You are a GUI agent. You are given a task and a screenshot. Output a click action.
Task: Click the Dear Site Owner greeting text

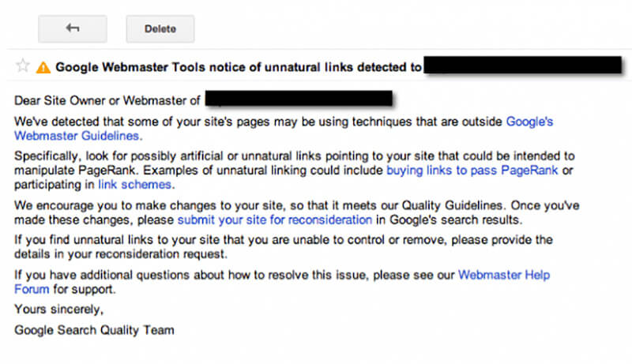[x=107, y=100]
